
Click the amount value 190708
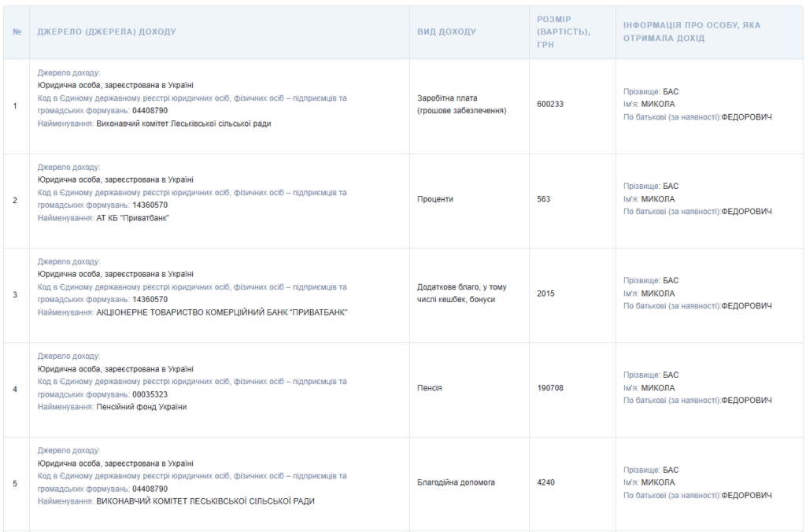click(550, 388)
